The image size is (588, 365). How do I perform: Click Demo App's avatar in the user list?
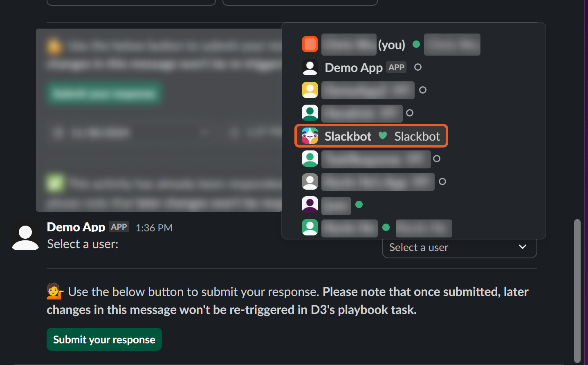click(x=310, y=67)
